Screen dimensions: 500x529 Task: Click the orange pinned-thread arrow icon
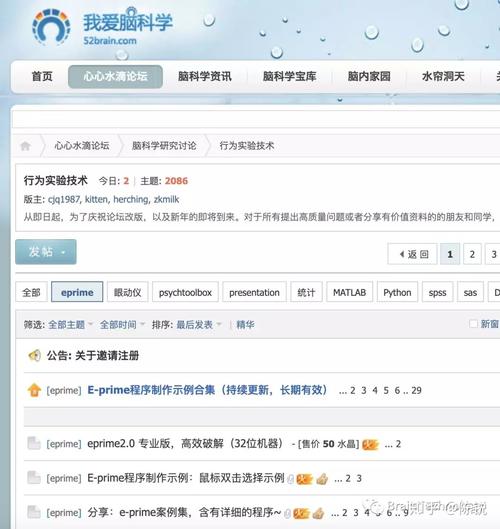[34, 390]
